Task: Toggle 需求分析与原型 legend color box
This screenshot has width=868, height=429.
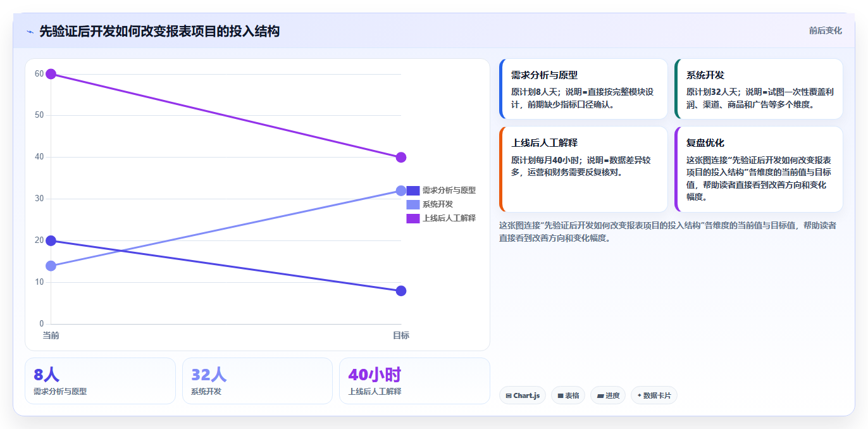Action: pos(412,190)
